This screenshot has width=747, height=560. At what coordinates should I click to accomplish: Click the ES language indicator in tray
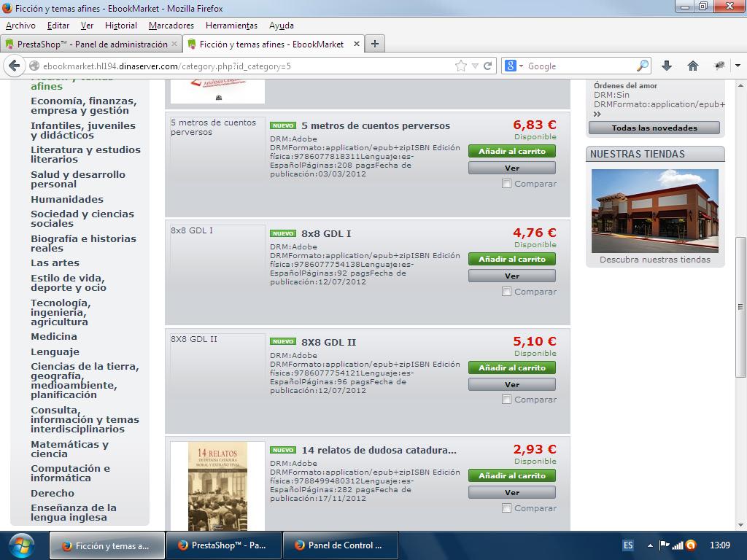[x=628, y=545]
